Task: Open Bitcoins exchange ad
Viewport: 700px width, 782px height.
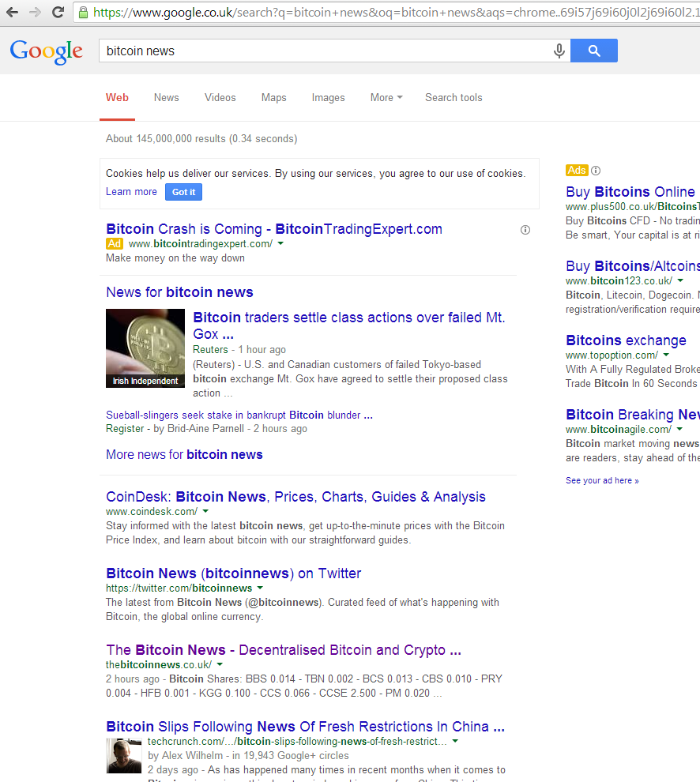Action: (626, 340)
